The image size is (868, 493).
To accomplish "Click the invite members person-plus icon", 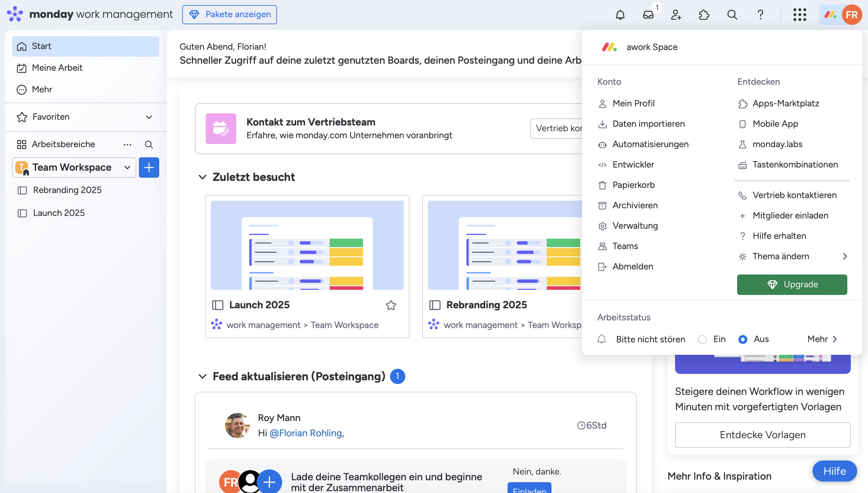I will pyautogui.click(x=676, y=15).
